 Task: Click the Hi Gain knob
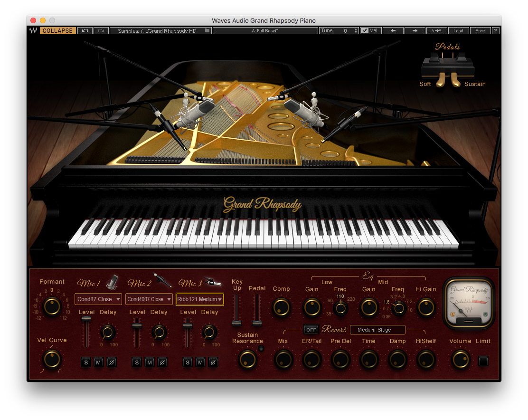tap(426, 308)
